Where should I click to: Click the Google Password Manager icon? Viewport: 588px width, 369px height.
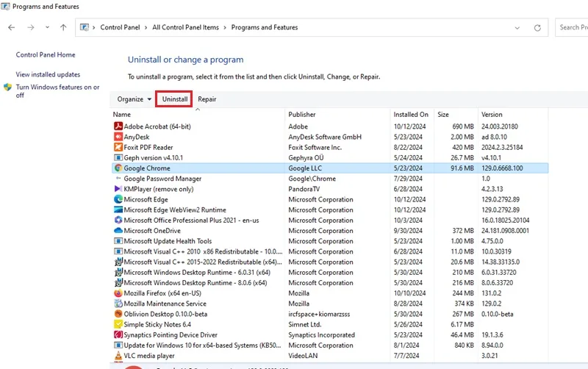(x=118, y=179)
